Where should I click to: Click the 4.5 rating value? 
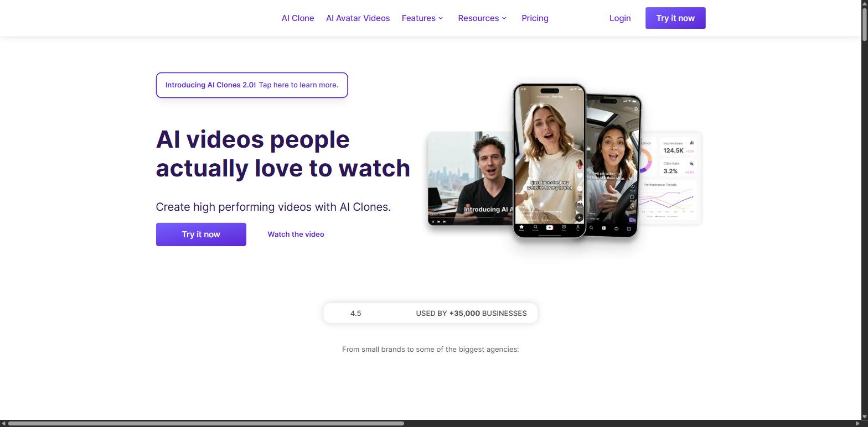(355, 313)
